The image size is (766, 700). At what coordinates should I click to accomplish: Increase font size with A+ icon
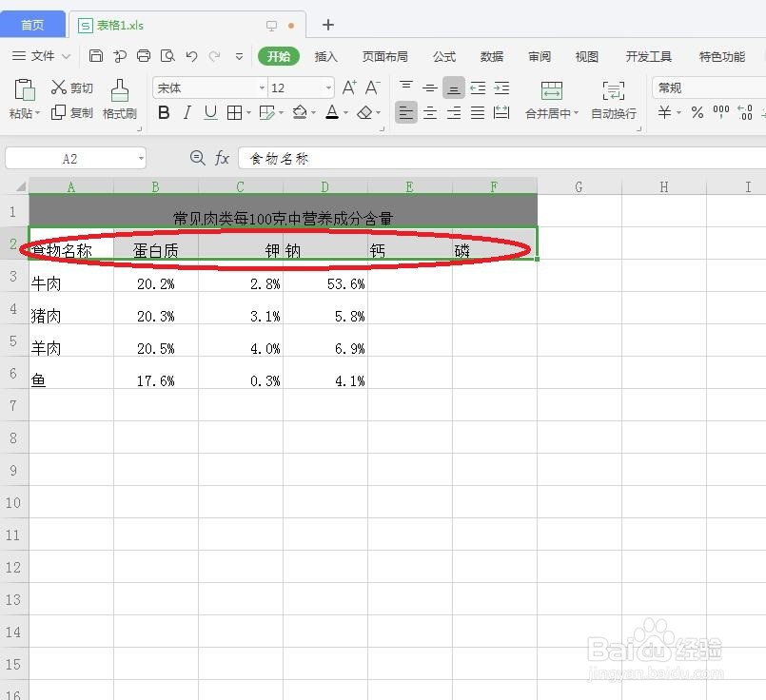coord(349,87)
